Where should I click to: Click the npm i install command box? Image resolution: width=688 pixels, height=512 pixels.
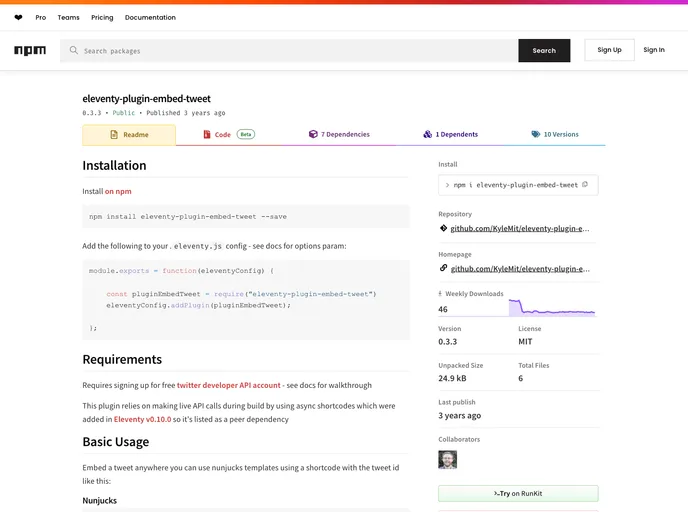pyautogui.click(x=518, y=185)
